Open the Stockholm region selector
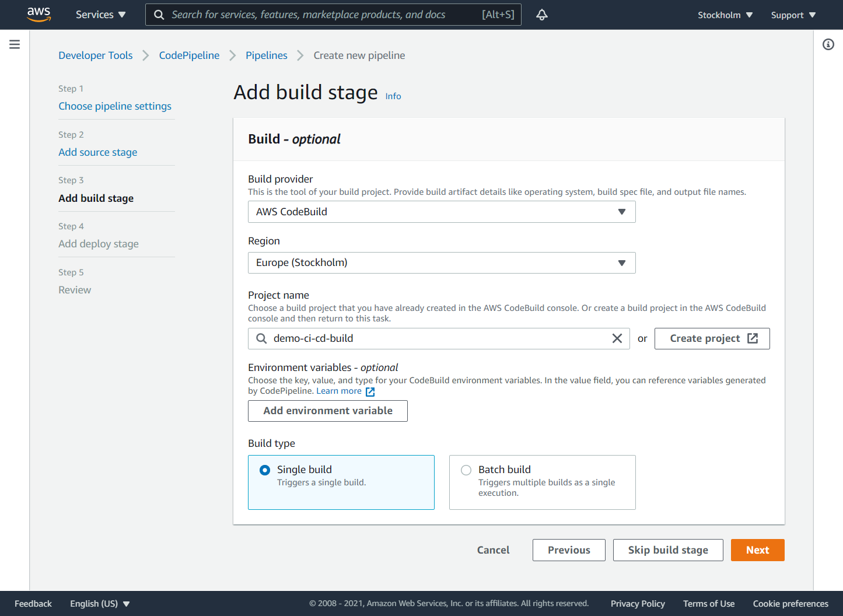 725,15
